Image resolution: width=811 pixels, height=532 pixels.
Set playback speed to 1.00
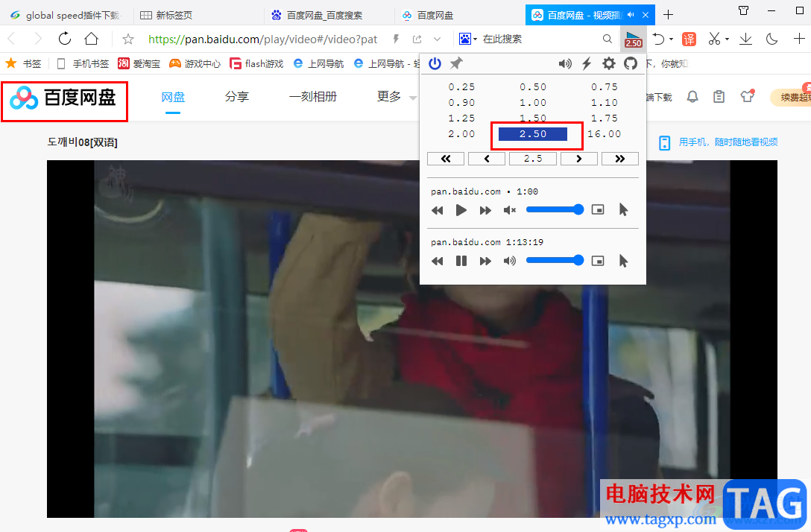click(533, 102)
